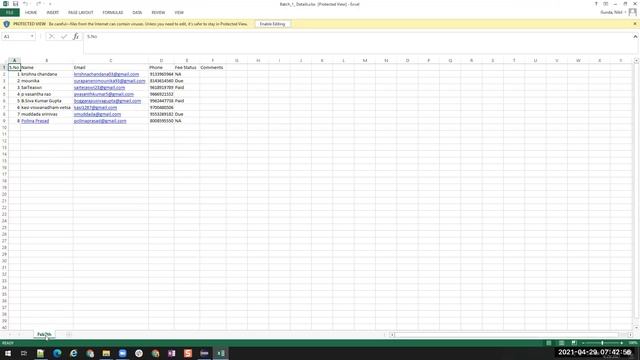
Task: Click the New Sheet plus button
Action: (69, 334)
